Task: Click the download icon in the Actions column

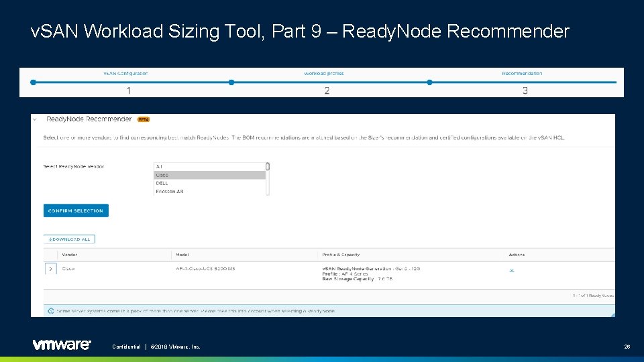Action: coord(512,269)
